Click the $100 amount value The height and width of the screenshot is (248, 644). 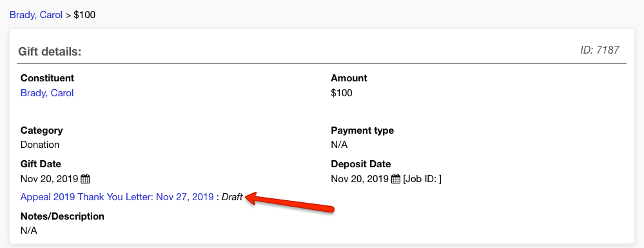pos(341,93)
